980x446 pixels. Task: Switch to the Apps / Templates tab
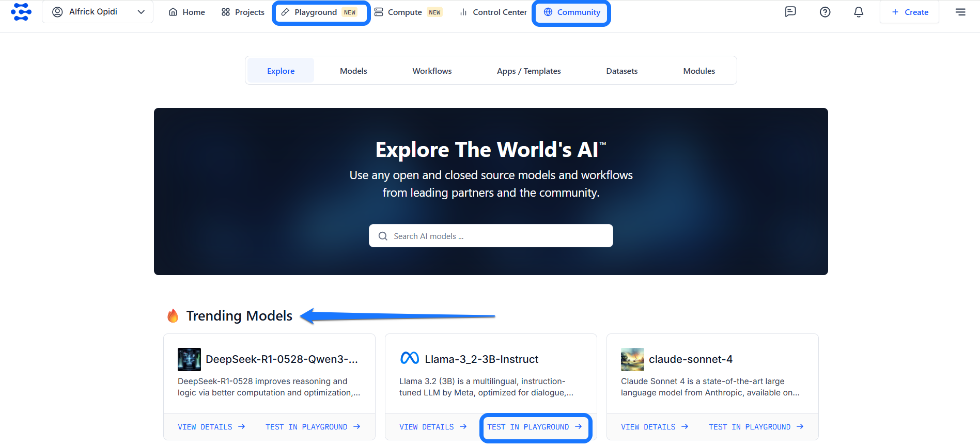[x=528, y=71]
